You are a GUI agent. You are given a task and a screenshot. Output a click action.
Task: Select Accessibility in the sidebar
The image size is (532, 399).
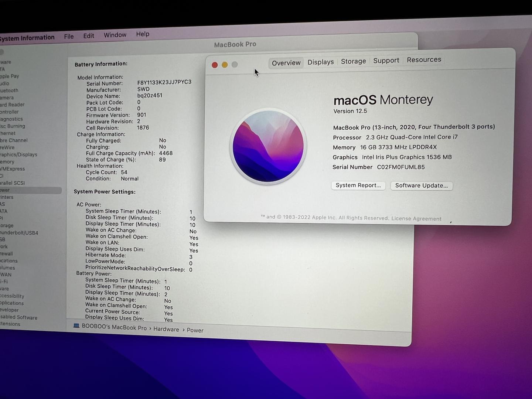pyautogui.click(x=12, y=296)
